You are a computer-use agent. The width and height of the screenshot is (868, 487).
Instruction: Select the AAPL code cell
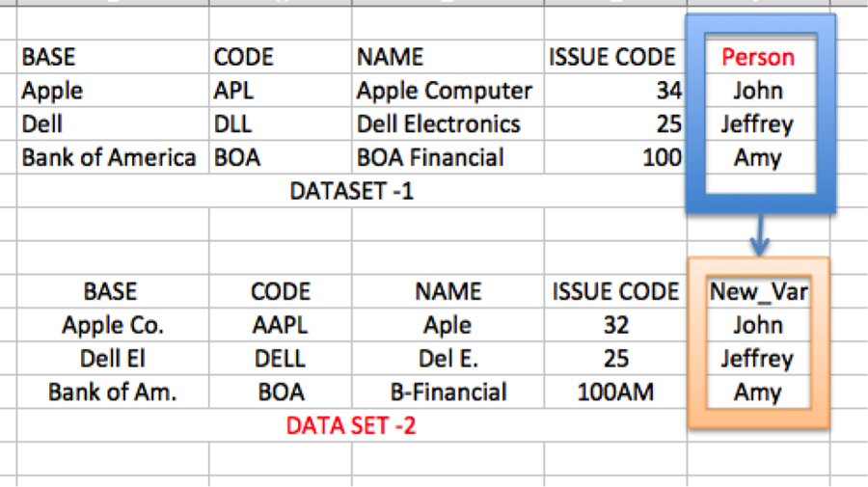pos(280,325)
